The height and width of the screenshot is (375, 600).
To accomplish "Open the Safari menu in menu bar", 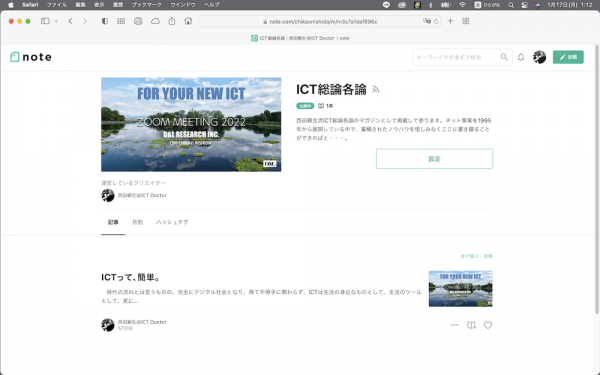I will pos(30,5).
